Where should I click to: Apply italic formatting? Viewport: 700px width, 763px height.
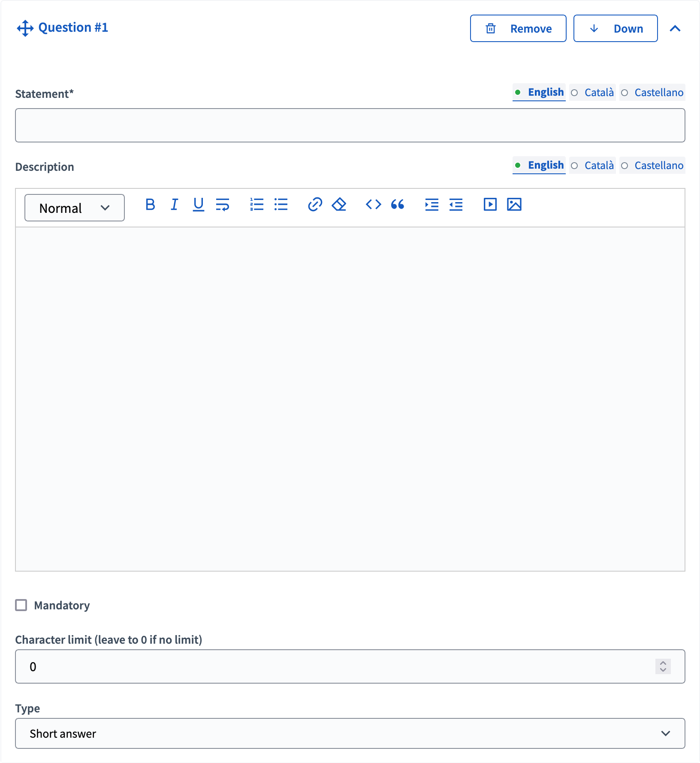click(x=174, y=205)
